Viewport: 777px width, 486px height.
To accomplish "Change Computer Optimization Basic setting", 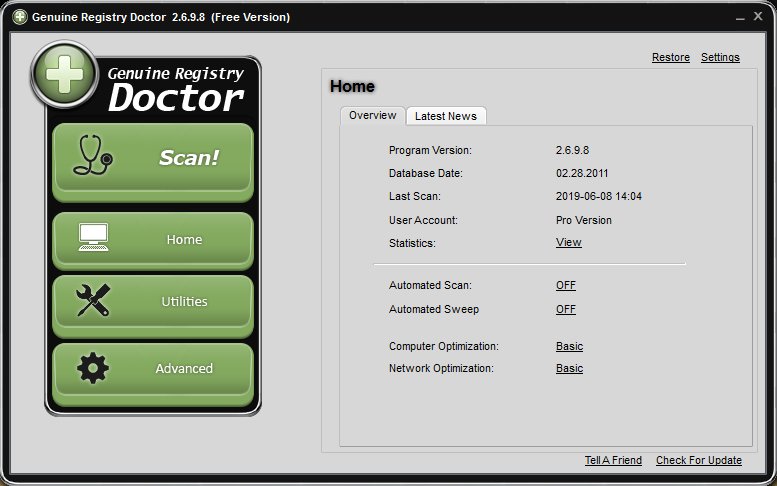I will pyautogui.click(x=569, y=346).
